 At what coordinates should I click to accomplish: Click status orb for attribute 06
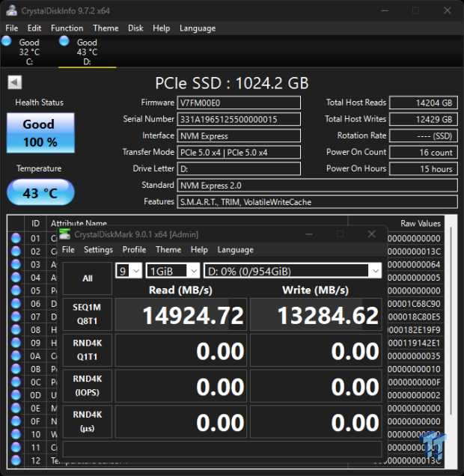(16, 304)
